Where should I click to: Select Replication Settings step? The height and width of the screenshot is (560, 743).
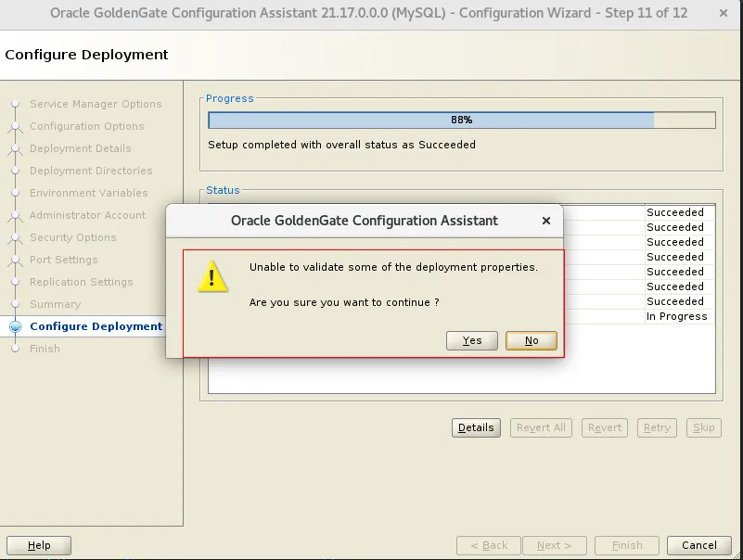click(x=82, y=282)
